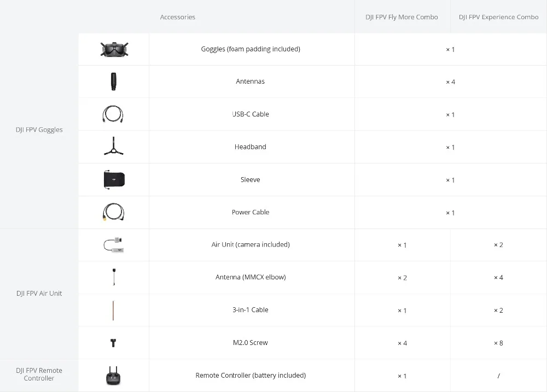Image resolution: width=547 pixels, height=392 pixels.
Task: Select the headband icon
Action: pyautogui.click(x=113, y=146)
